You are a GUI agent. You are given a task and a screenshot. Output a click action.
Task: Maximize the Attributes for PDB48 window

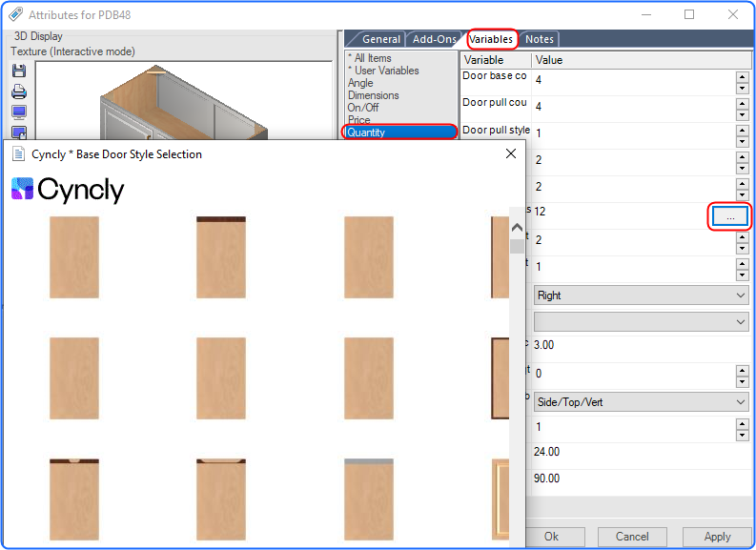tap(689, 14)
